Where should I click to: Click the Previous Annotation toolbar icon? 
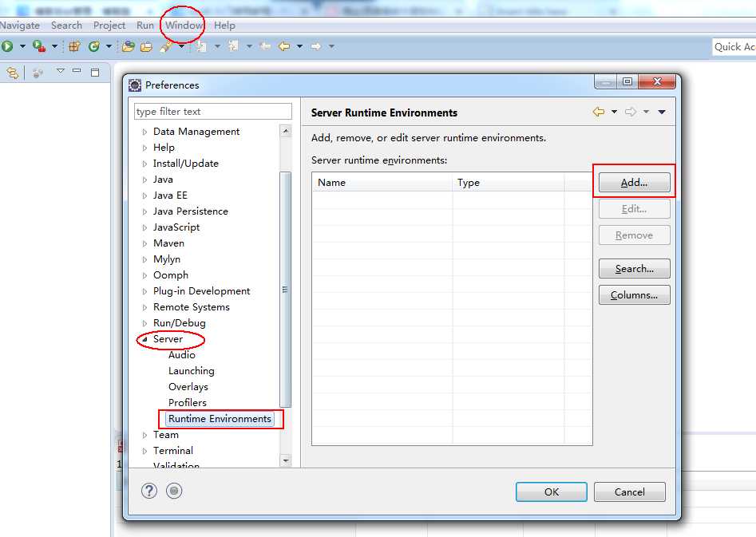coord(233,46)
